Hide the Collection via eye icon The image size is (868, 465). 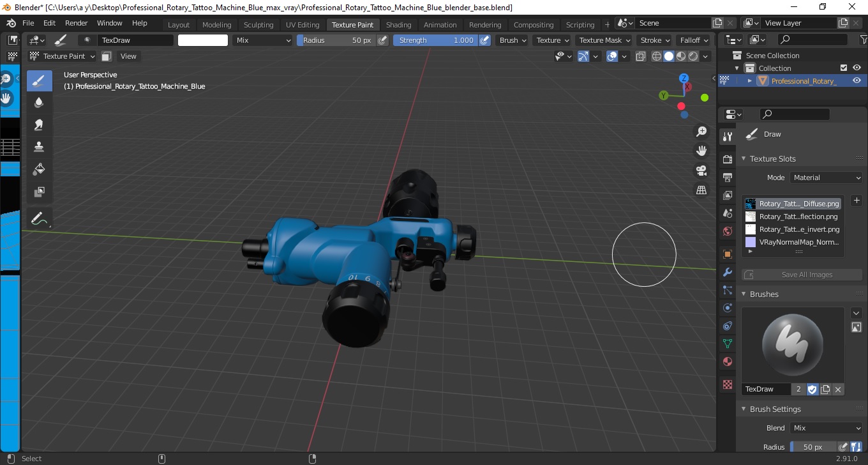pos(857,68)
